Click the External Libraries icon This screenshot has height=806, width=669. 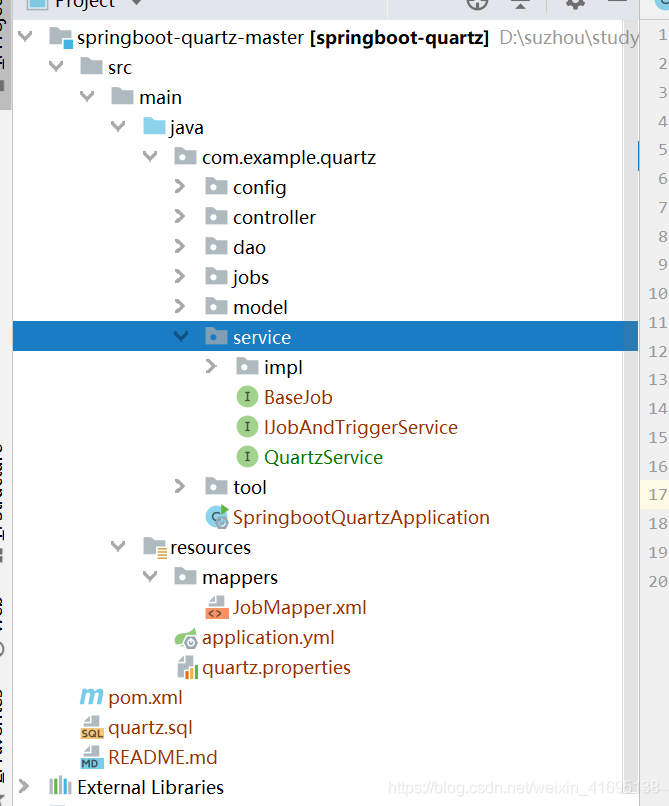click(x=60, y=785)
